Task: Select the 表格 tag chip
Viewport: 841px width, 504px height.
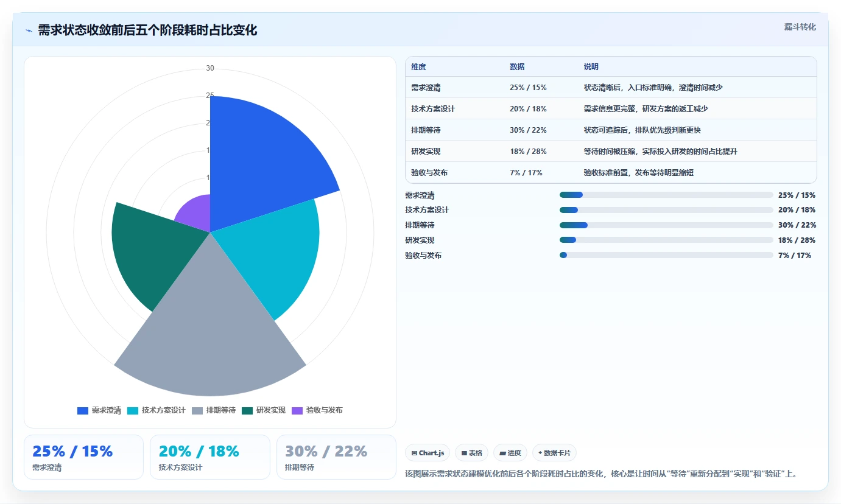Action: coord(471,453)
